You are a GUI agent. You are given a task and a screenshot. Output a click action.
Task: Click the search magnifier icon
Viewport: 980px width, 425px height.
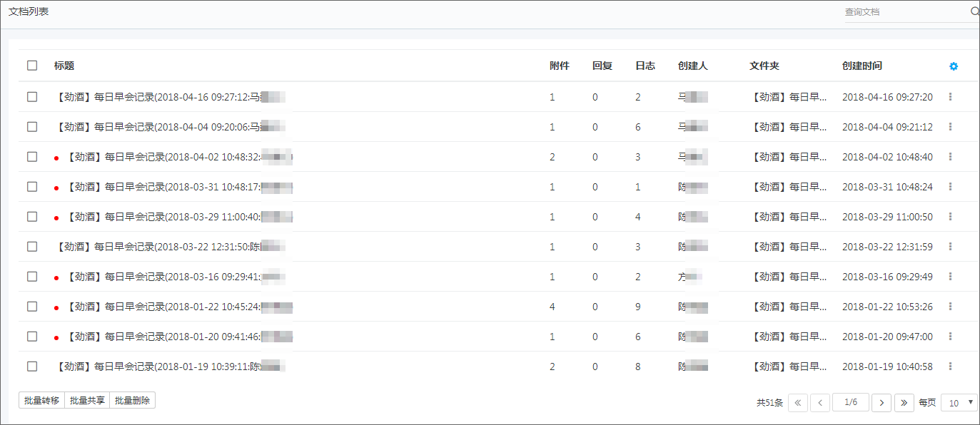point(974,11)
